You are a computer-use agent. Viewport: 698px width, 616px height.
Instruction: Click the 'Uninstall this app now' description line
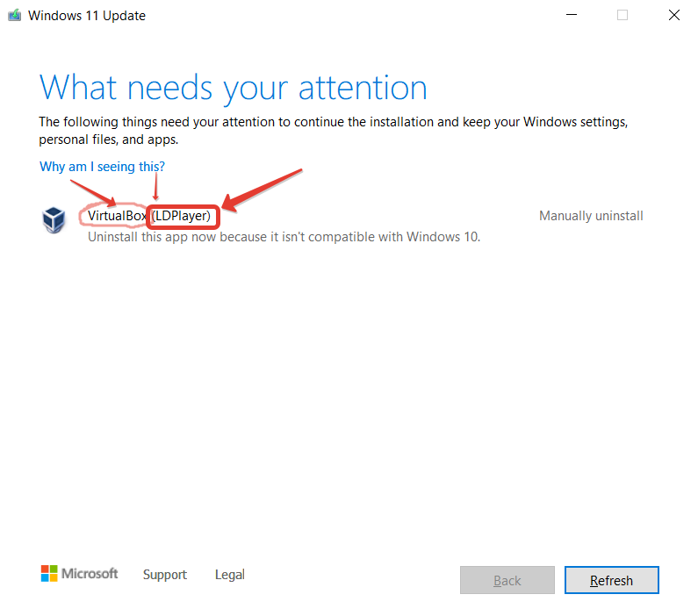tap(284, 237)
